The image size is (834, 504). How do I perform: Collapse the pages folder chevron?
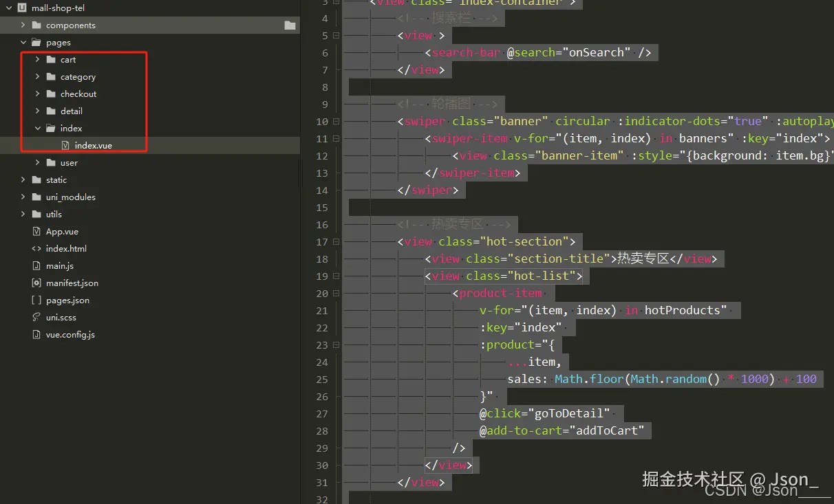23,43
